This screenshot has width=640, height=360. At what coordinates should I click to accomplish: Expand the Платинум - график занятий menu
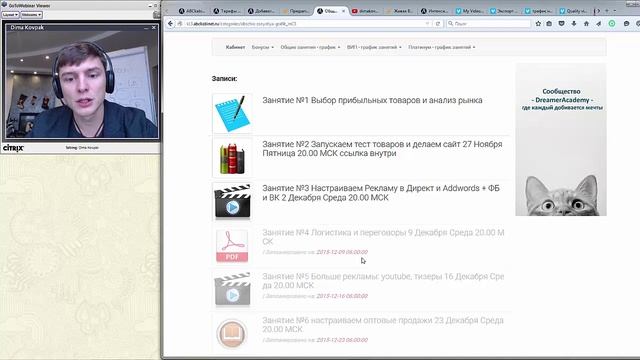442,47
